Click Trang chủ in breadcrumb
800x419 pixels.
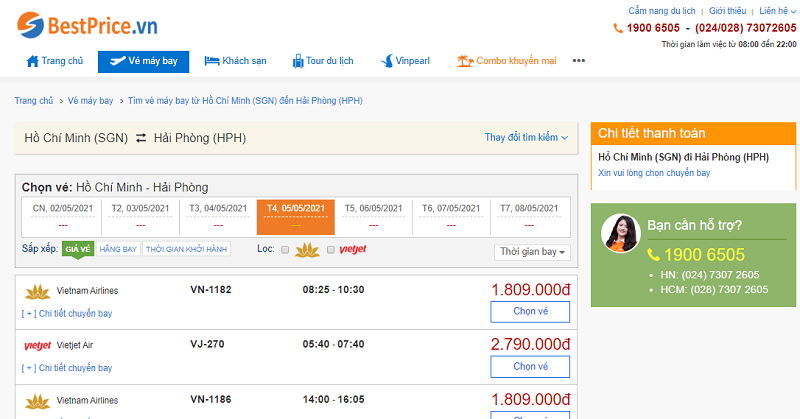34,101
